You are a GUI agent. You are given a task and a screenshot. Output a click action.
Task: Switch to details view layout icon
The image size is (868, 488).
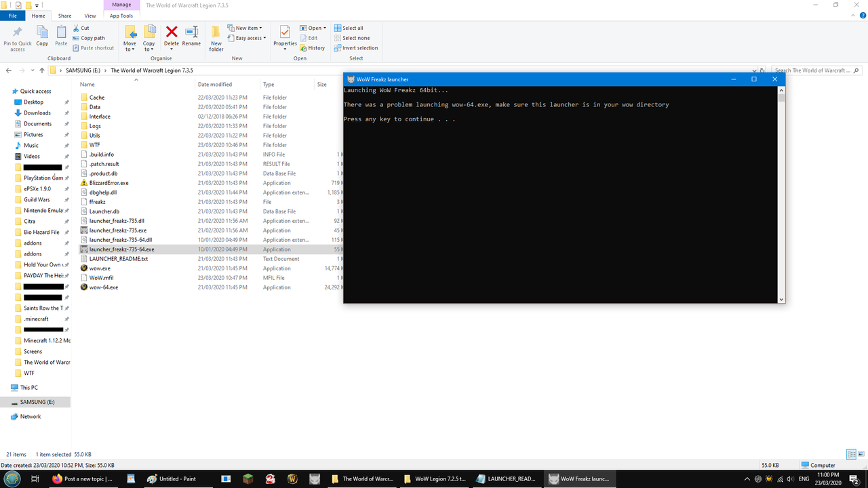point(851,454)
